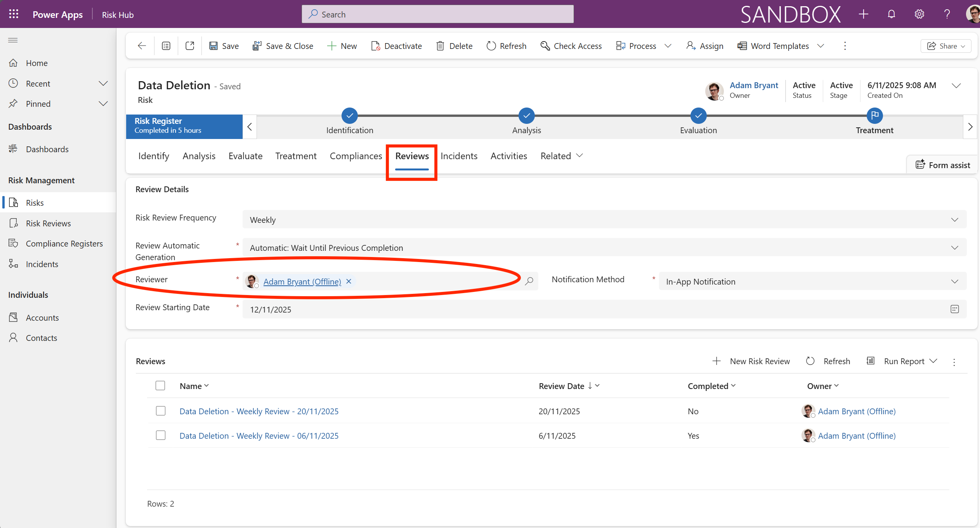The width and height of the screenshot is (980, 528).
Task: Remove Adam Bryant from Reviewer field
Action: [x=349, y=281]
